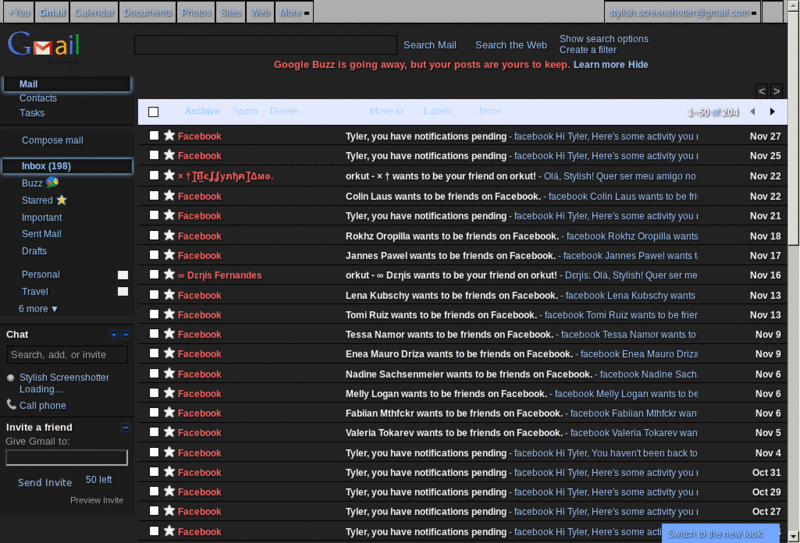The image size is (800, 543).
Task: Open Sites from top bar
Action: click(231, 12)
